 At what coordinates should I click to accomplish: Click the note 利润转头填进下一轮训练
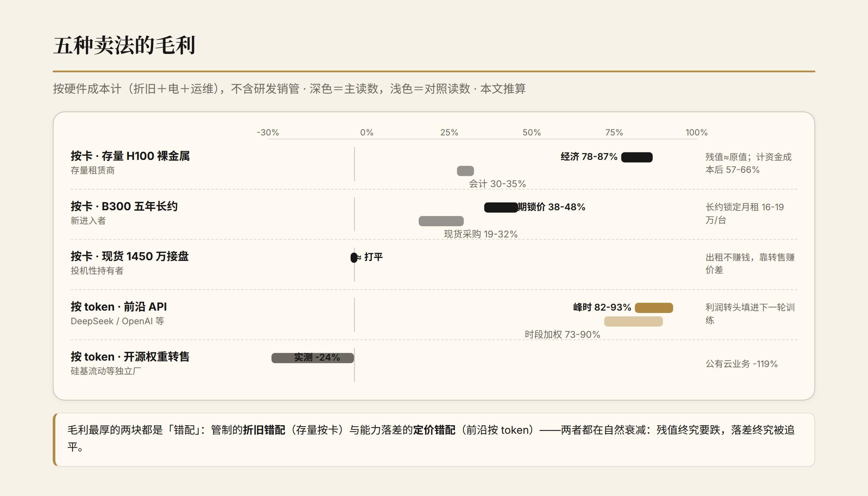750,313
